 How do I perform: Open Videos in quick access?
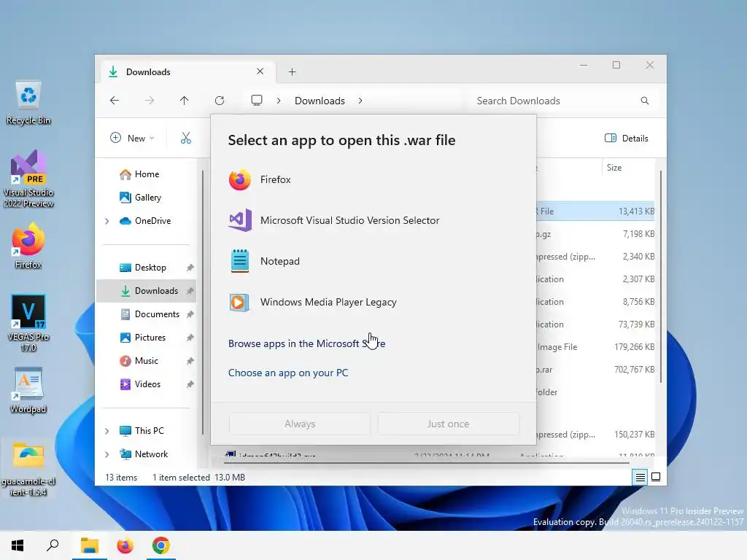pyautogui.click(x=147, y=384)
